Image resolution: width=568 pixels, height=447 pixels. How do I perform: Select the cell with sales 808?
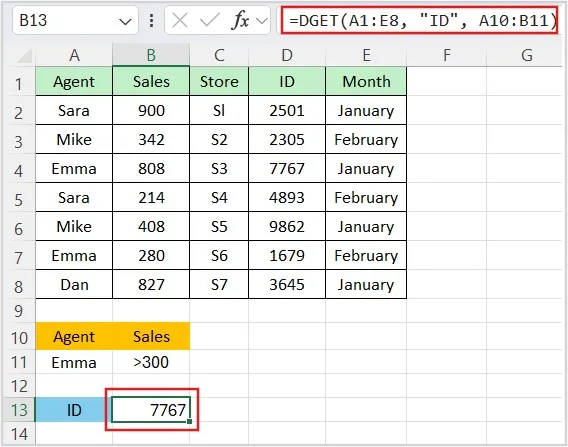[151, 168]
